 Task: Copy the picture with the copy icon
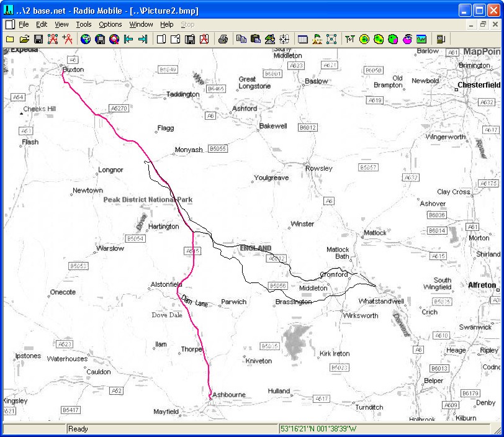[x=241, y=39]
